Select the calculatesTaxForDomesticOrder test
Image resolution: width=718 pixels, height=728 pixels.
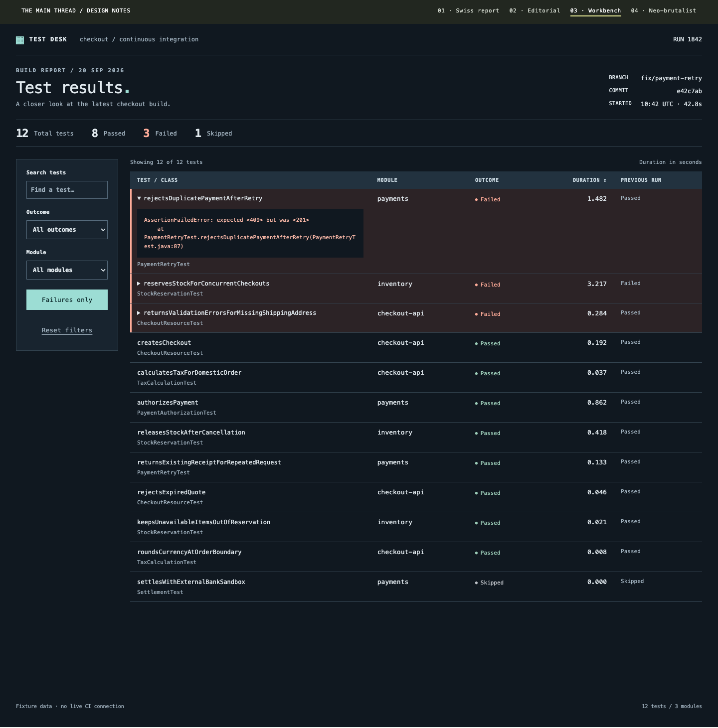tap(189, 373)
